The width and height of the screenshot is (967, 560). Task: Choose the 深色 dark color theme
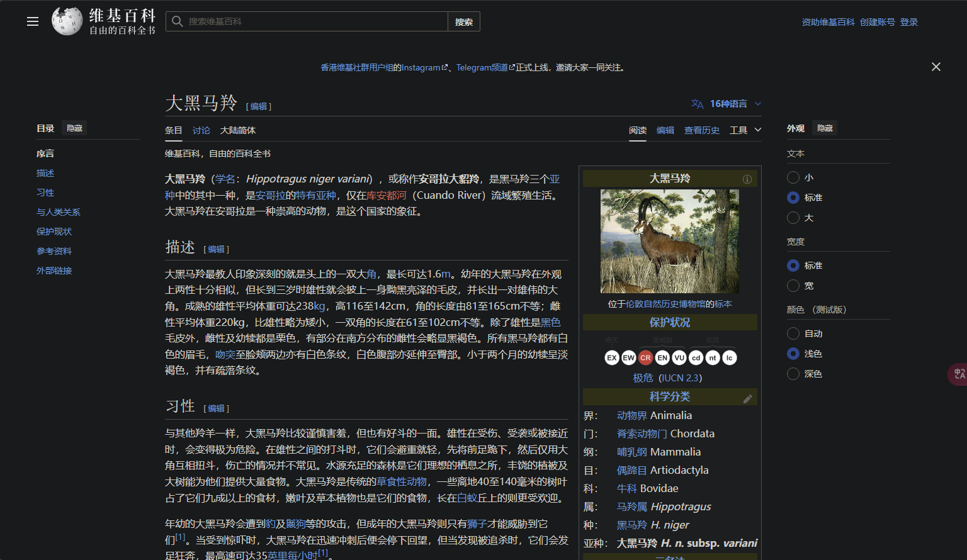click(793, 374)
